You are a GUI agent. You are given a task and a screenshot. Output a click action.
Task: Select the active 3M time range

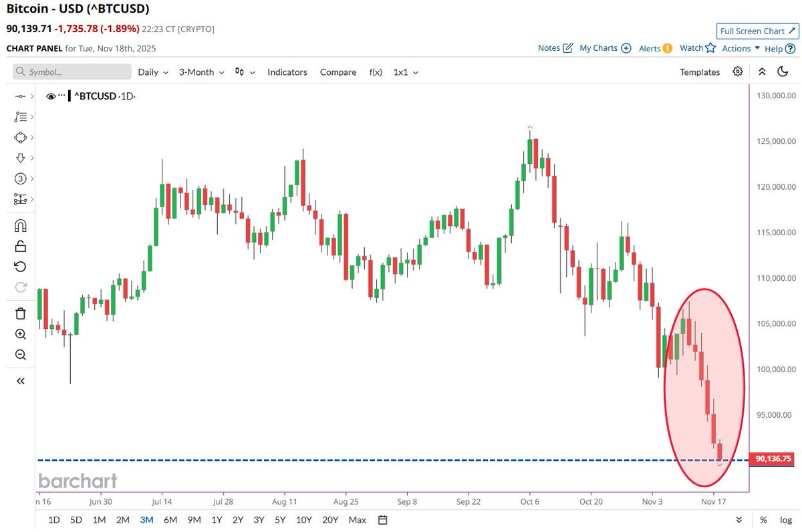146,519
